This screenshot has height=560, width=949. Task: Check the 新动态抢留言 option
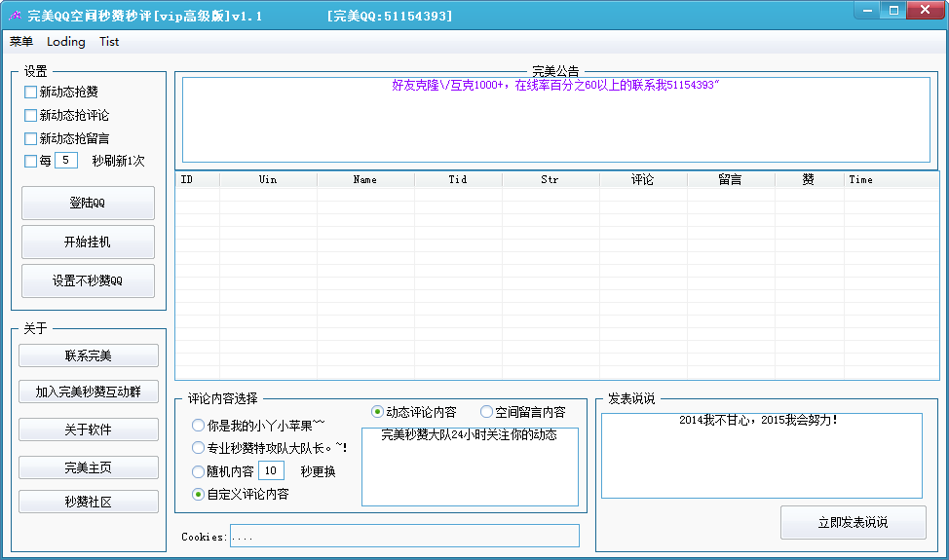coord(30,139)
